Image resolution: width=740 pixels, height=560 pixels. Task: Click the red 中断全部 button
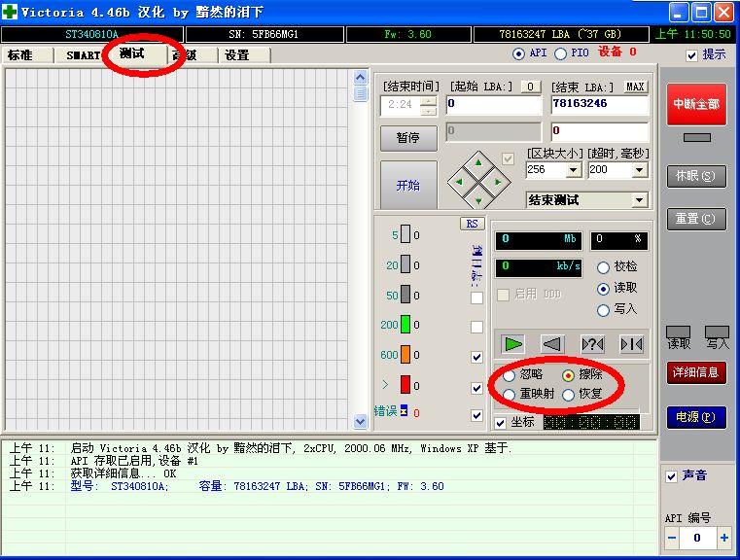(696, 104)
